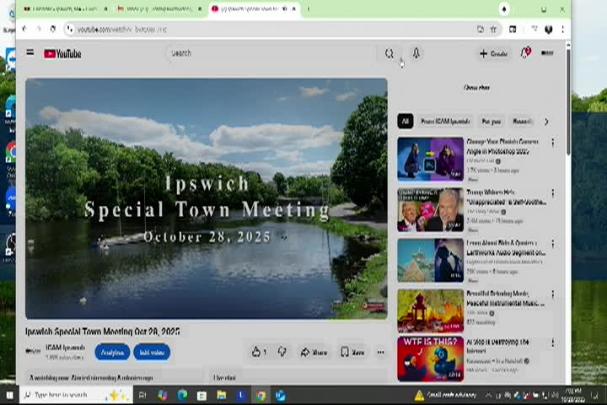607x405 pixels.
Task: Click the search magnifier icon
Action: (389, 54)
